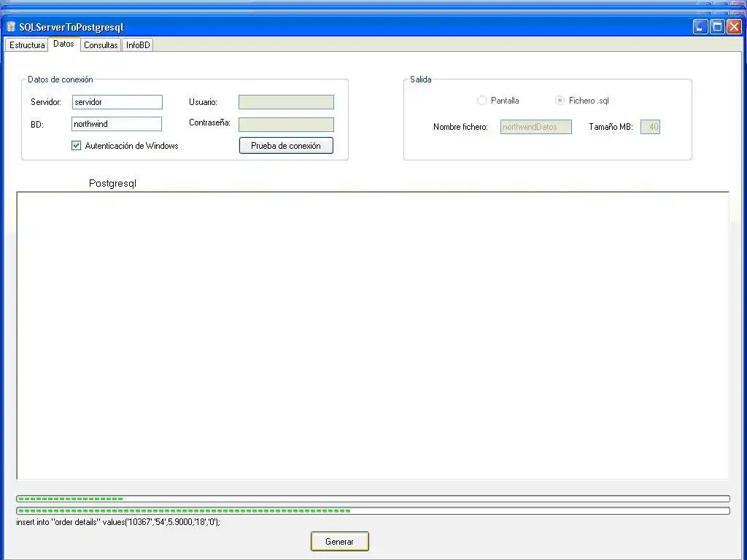Click the Tamaño MB field
Screen dimensions: 747x560
pyautogui.click(x=650, y=127)
